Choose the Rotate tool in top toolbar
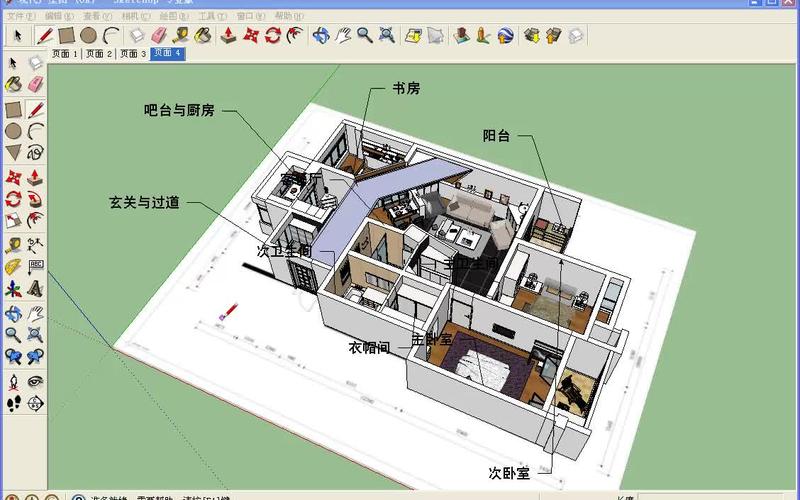 (x=272, y=36)
